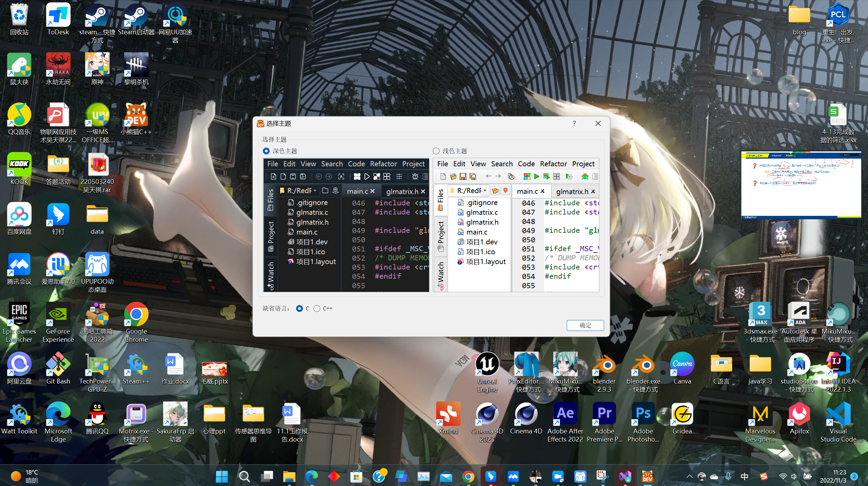Show hidden tray icons chevron

[689, 476]
